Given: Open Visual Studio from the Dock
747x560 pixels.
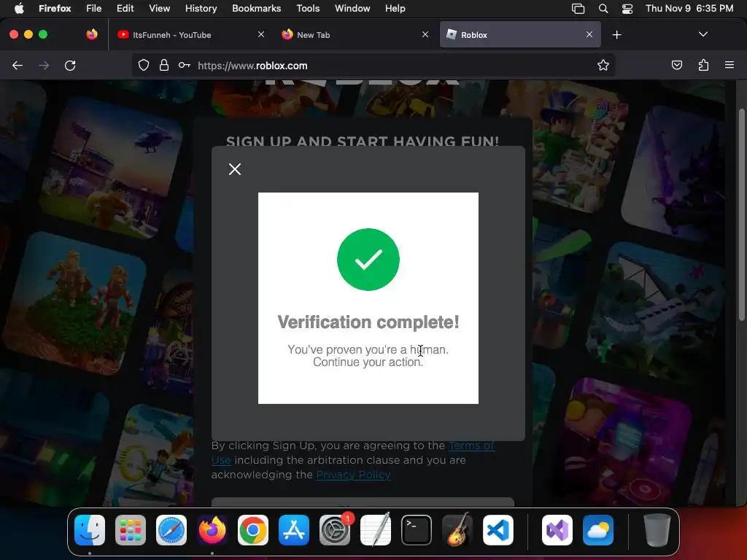Looking at the screenshot, I should coord(557,530).
